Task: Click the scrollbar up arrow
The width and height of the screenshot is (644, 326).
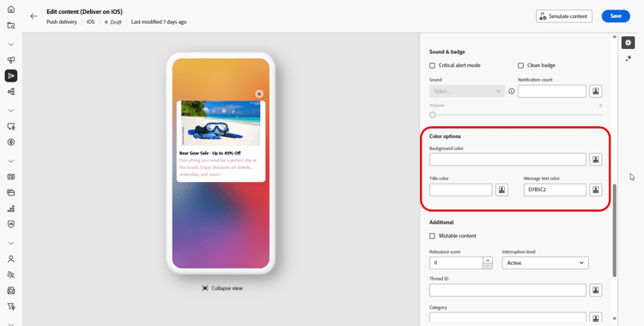Action: pos(615,37)
